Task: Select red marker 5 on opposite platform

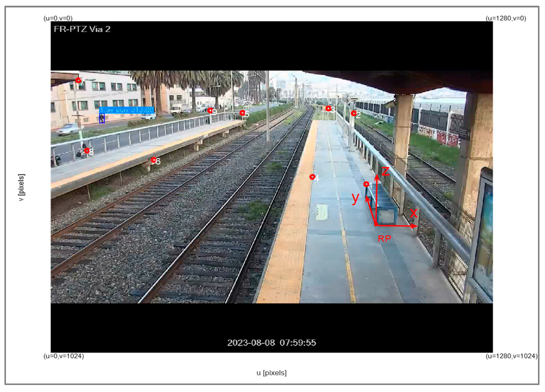Action: [x=242, y=113]
